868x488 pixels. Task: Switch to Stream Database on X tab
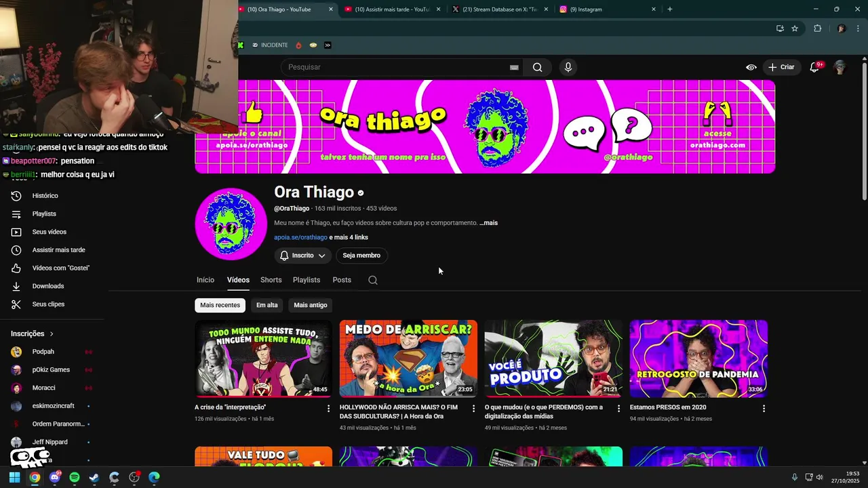(500, 9)
